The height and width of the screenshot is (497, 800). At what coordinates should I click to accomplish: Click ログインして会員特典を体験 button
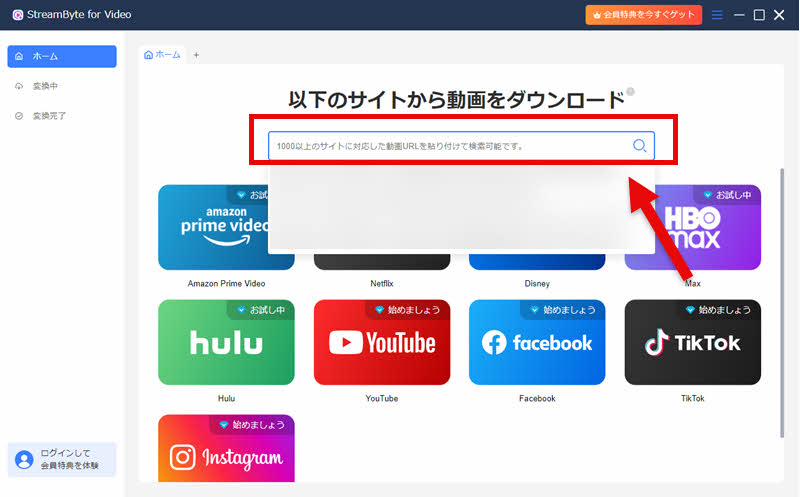(62, 459)
